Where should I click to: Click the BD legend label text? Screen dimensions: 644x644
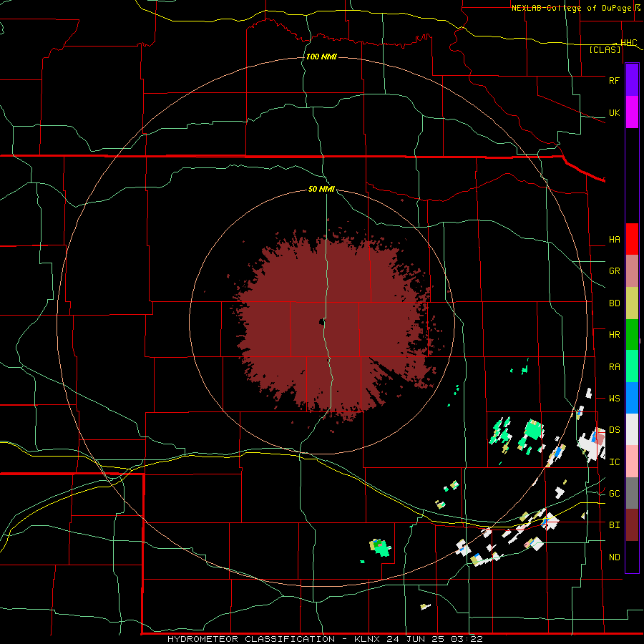(614, 303)
